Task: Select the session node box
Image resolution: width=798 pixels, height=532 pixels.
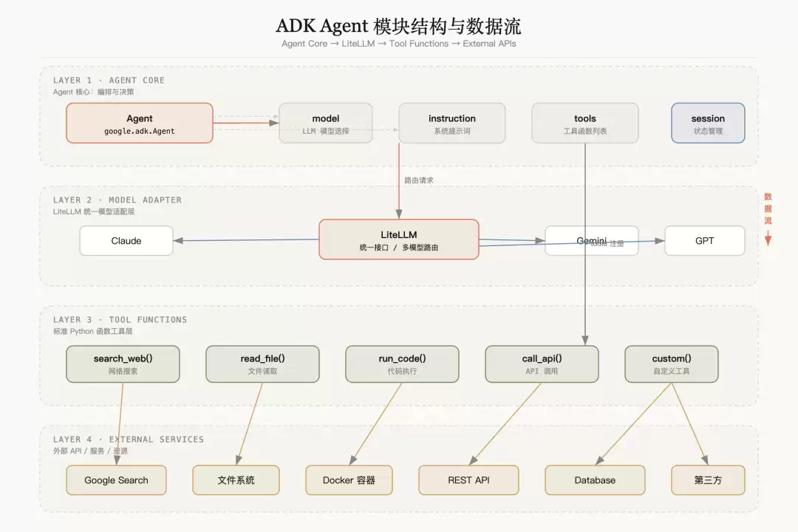Action: (708, 123)
